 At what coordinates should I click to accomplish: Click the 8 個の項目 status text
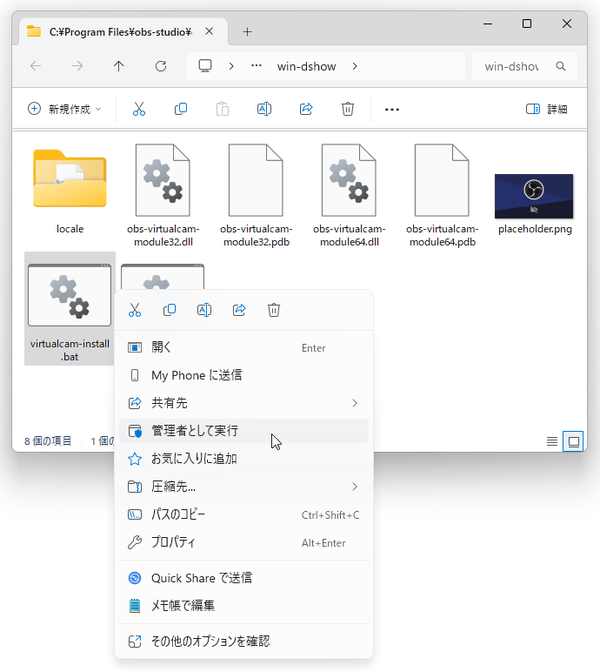click(48, 441)
